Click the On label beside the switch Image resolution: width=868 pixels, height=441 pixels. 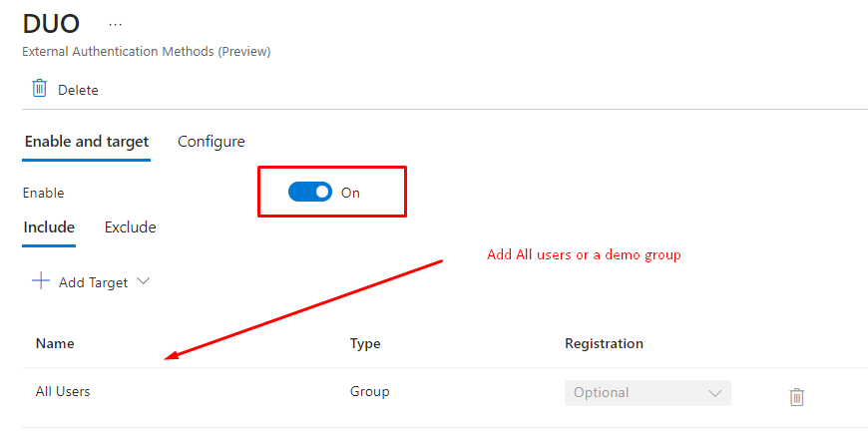coord(350,193)
